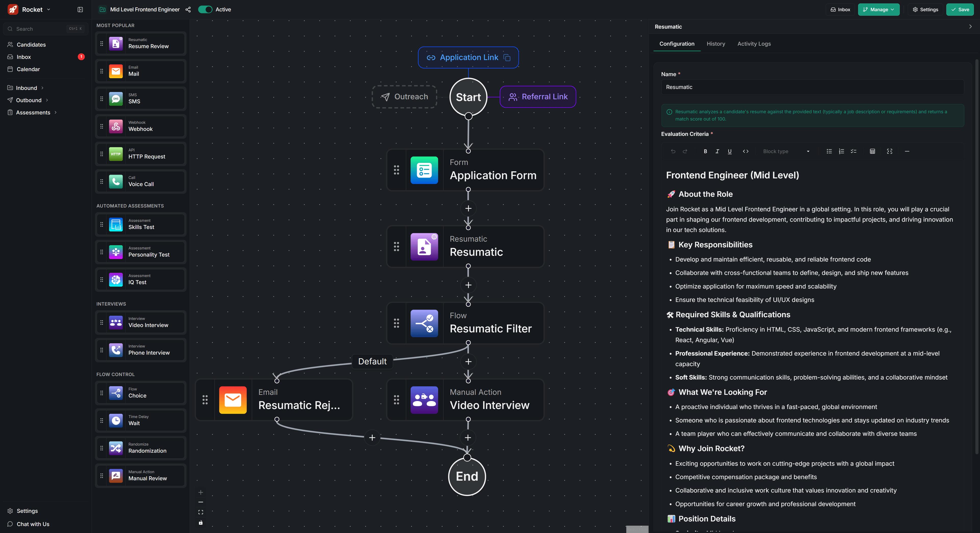The image size is (980, 533).
Task: Select the Voice Call phone icon
Action: 116,182
